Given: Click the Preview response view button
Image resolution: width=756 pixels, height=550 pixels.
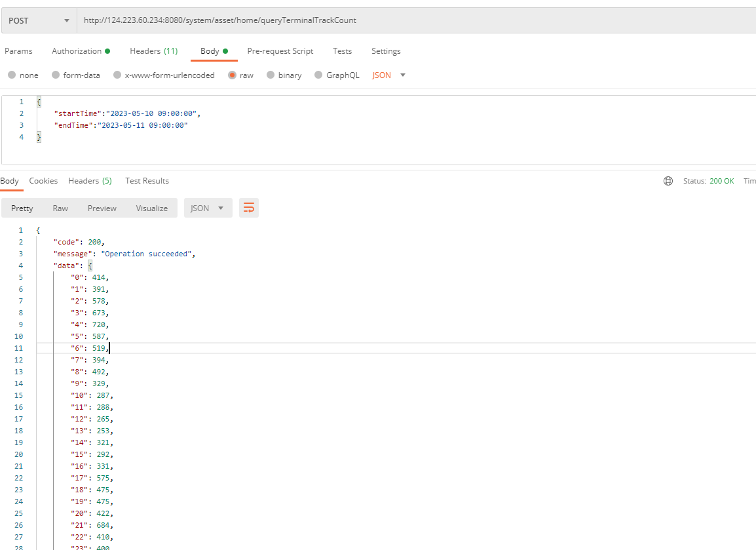Looking at the screenshot, I should click(102, 208).
